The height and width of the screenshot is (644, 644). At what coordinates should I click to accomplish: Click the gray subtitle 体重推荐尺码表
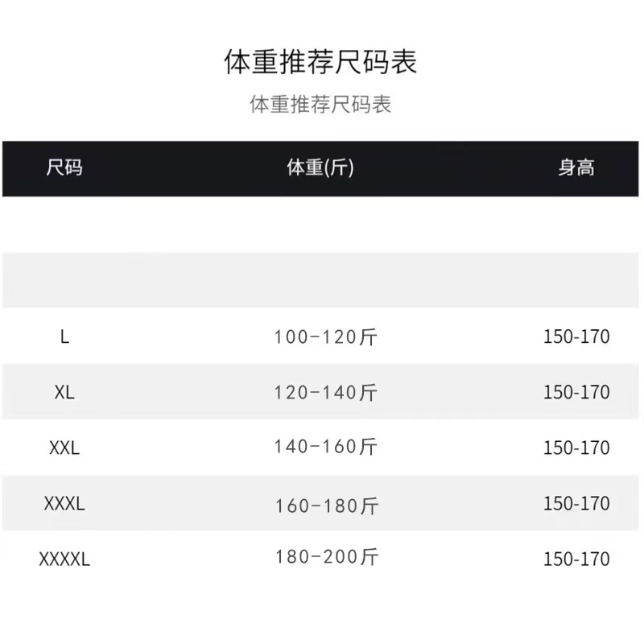pyautogui.click(x=320, y=104)
